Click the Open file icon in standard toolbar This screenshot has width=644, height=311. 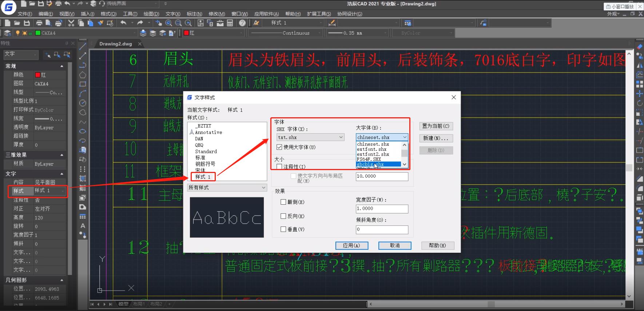point(17,23)
